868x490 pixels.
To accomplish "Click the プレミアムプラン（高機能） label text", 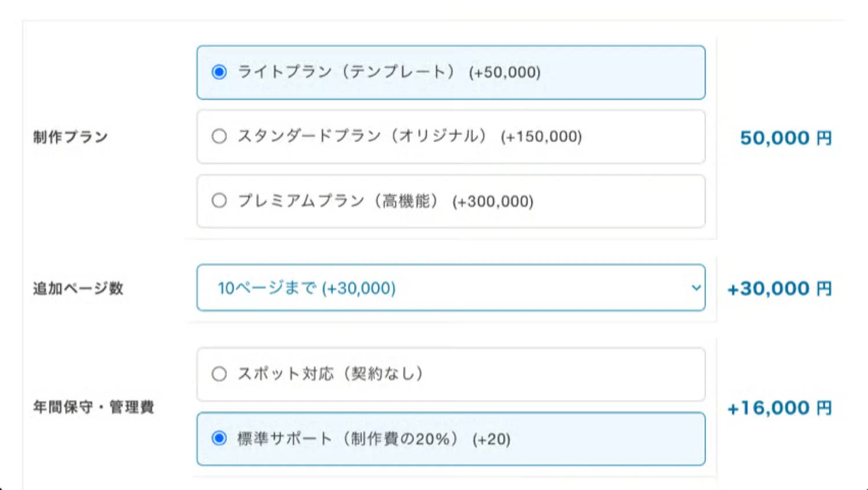I will (338, 201).
